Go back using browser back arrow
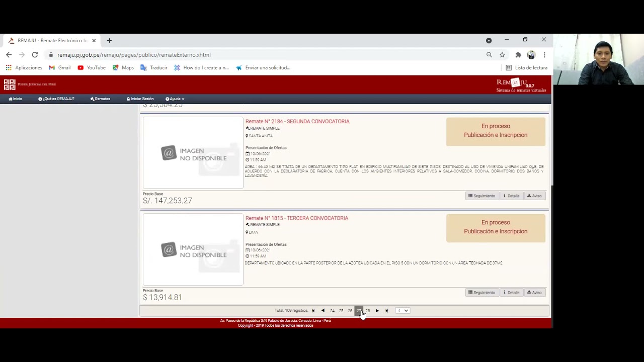This screenshot has height=362, width=644. [x=9, y=55]
